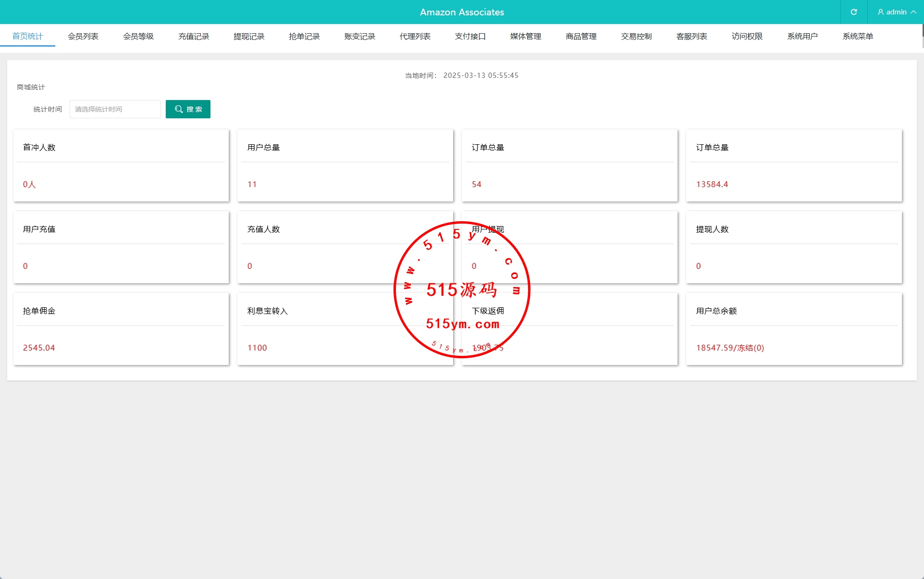The height and width of the screenshot is (579, 924).
Task: Open the 会员等级 tab
Action: coord(138,37)
